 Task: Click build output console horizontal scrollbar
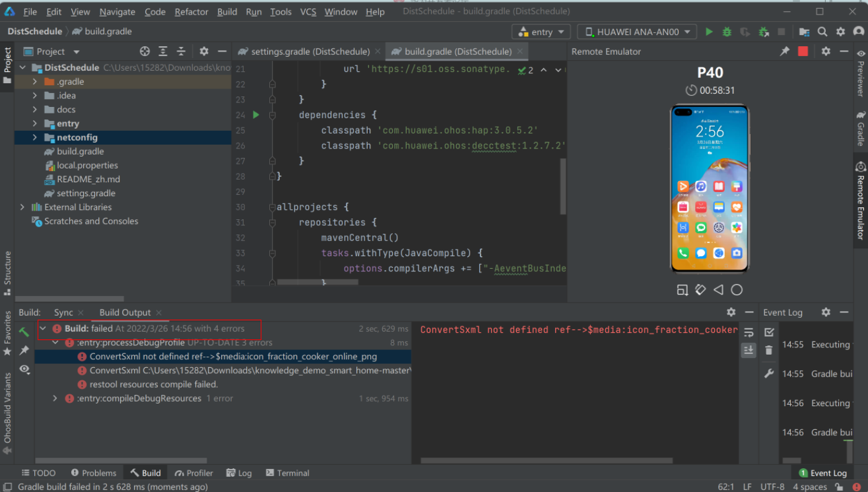pyautogui.click(x=547, y=461)
